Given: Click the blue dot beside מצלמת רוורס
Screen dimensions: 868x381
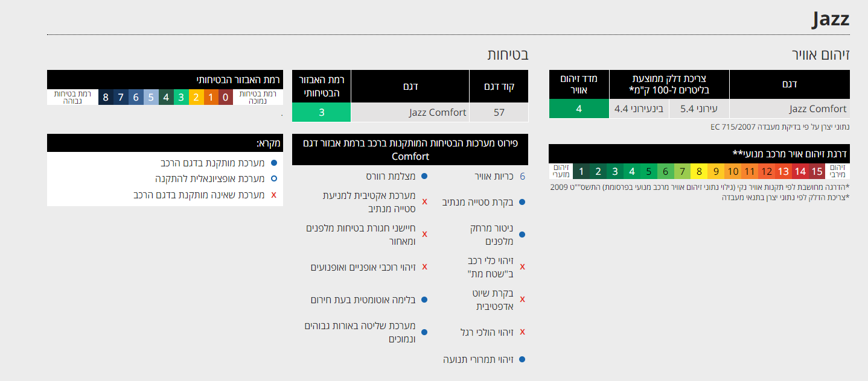Looking at the screenshot, I should 424,177.
